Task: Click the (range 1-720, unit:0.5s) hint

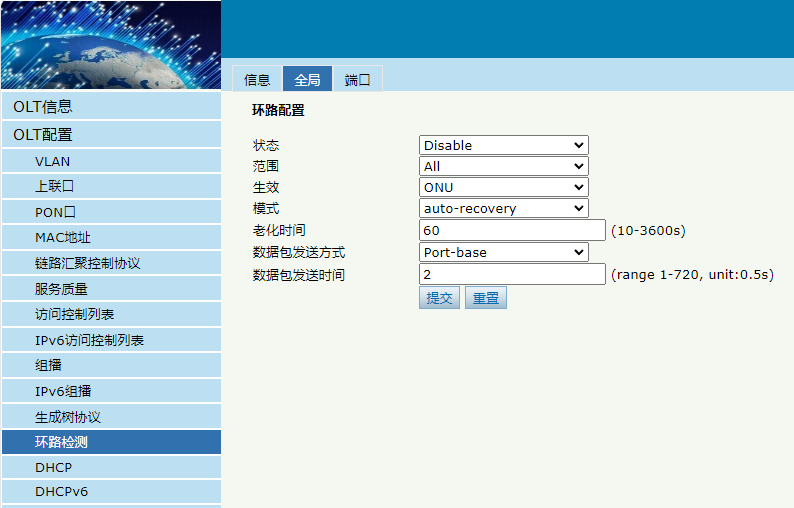Action: [x=692, y=275]
